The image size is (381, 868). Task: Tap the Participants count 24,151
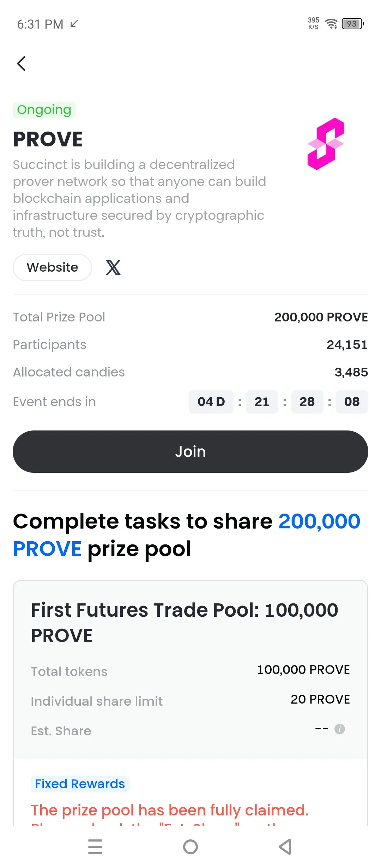347,344
